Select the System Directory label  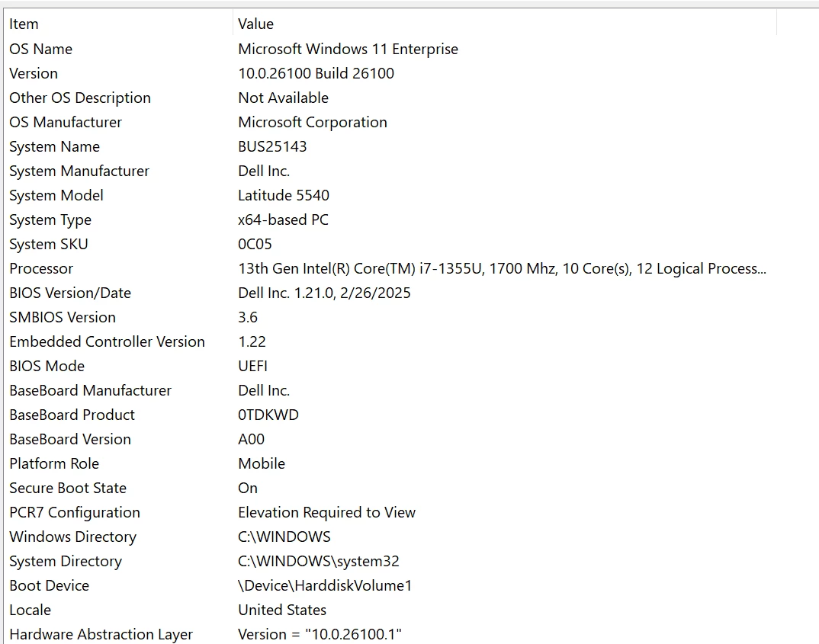[66, 561]
